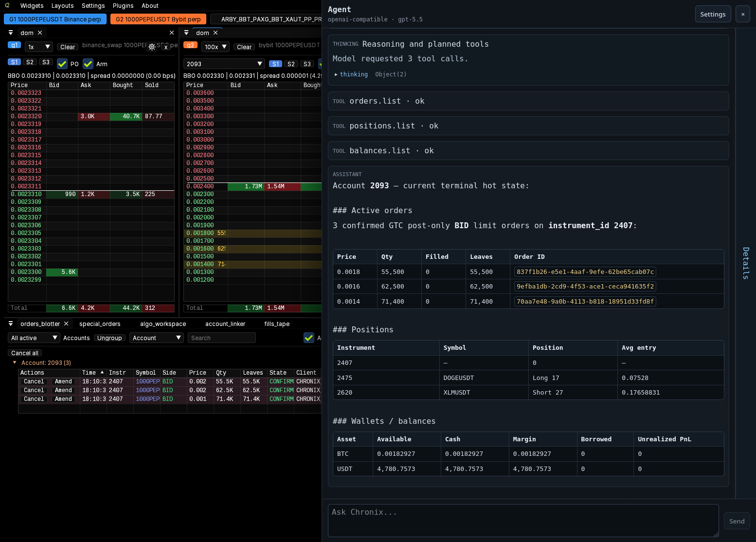Expand the orders.list tool result
Image resolution: width=756 pixels, height=542 pixels.
(528, 101)
